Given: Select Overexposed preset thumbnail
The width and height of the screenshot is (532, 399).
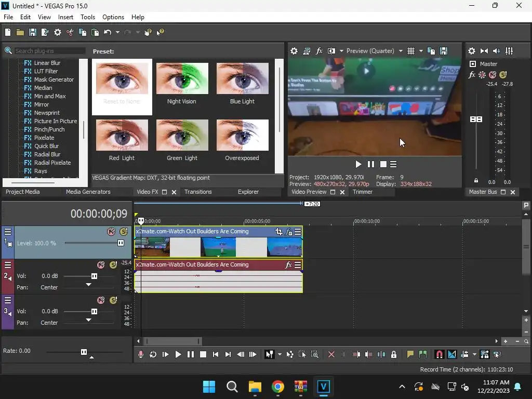Looking at the screenshot, I should [x=242, y=135].
